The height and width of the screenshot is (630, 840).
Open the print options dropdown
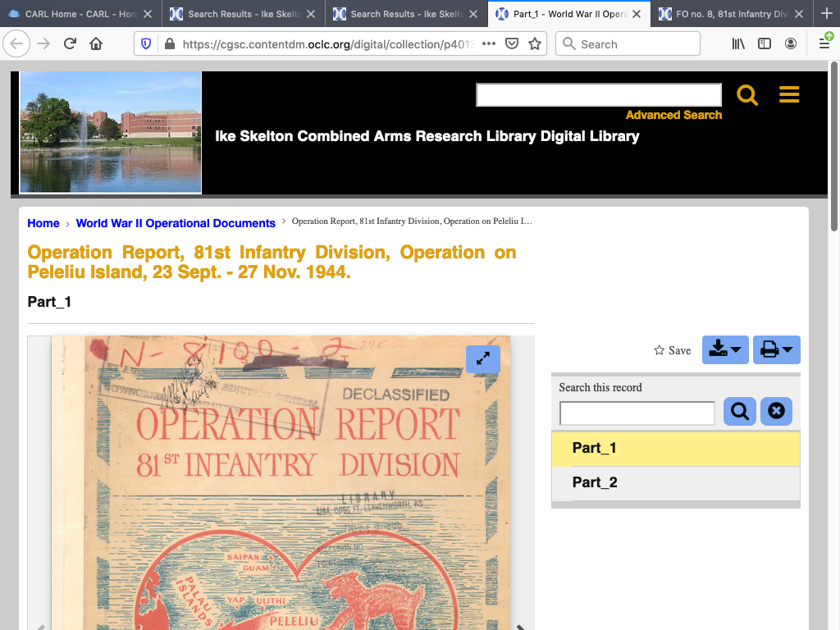pyautogui.click(x=775, y=350)
